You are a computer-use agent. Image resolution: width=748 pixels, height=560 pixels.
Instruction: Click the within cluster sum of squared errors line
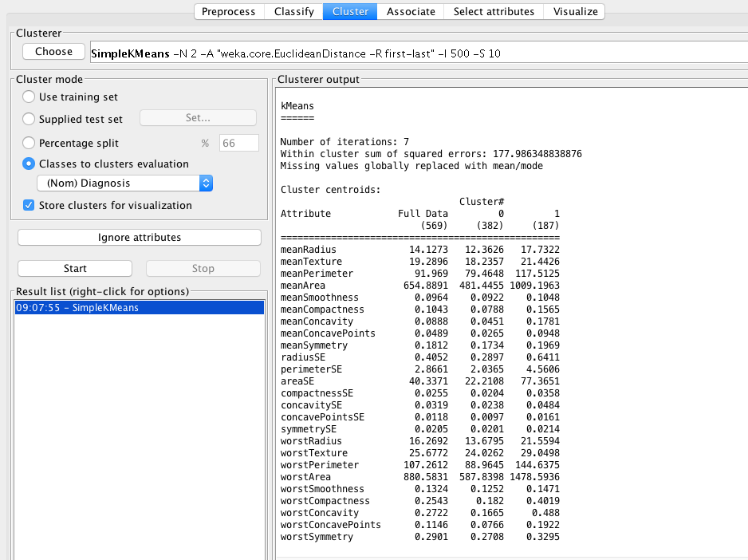pyautogui.click(x=431, y=154)
